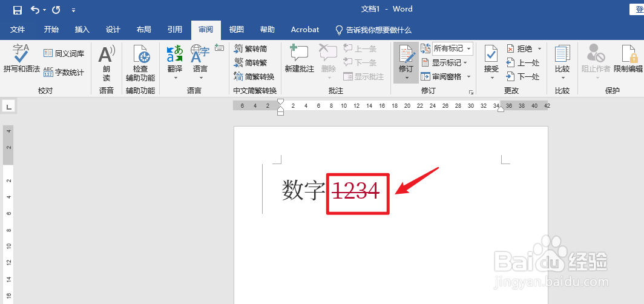This screenshot has height=304, width=644.
Task: Click the 登录 sign-in button
Action: pyautogui.click(x=637, y=10)
